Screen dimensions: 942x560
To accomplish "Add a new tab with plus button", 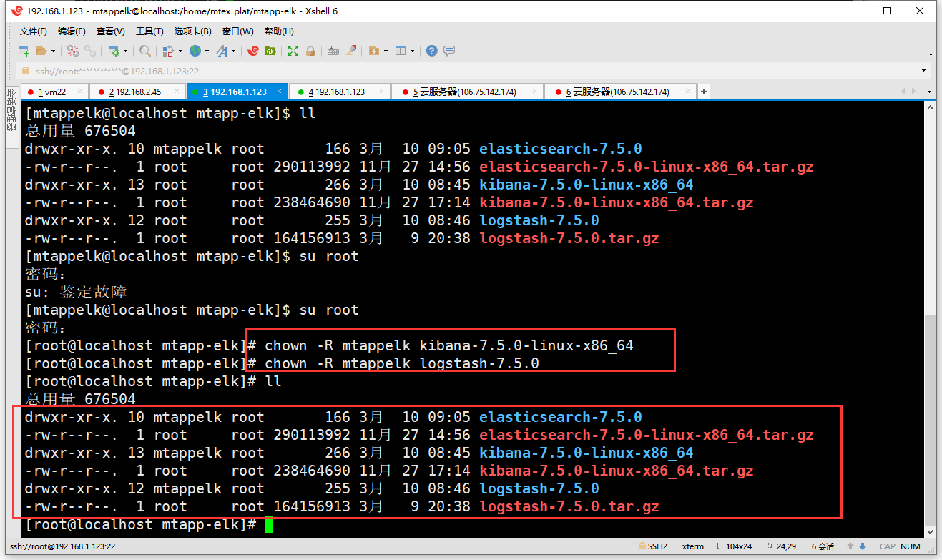I will pyautogui.click(x=704, y=92).
